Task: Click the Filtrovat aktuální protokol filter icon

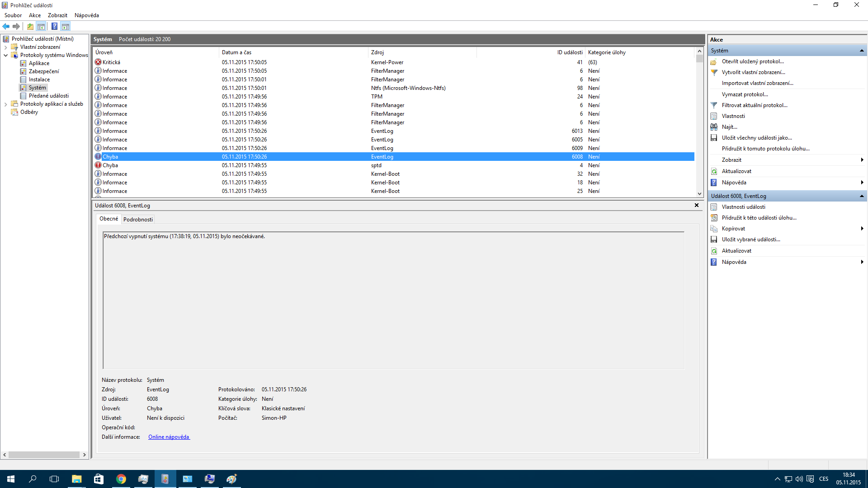Action: point(714,105)
